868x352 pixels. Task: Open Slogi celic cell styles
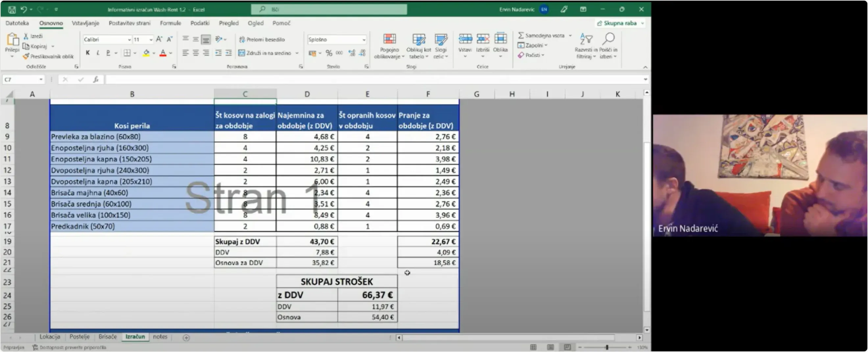(x=440, y=46)
